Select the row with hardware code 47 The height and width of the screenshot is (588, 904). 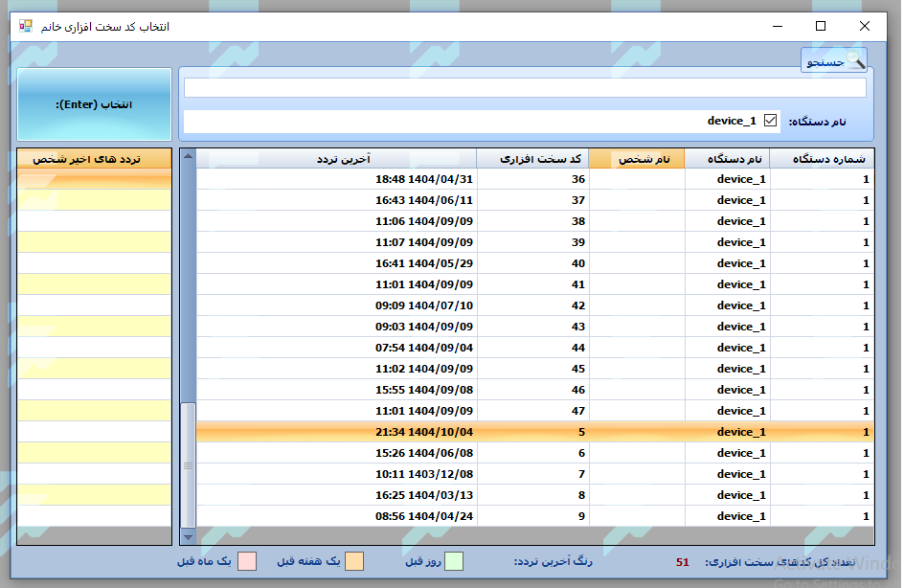(534, 411)
